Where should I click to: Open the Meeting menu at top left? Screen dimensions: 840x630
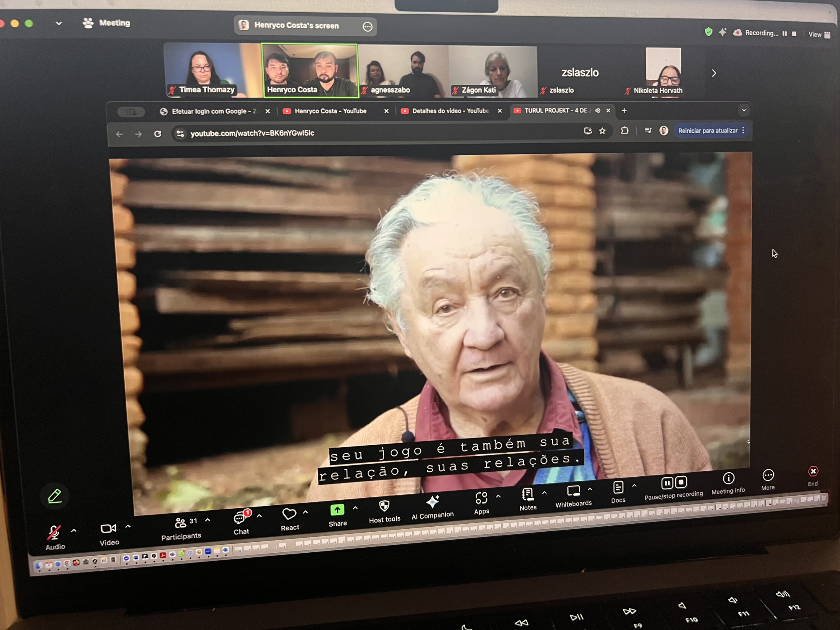coord(107,23)
